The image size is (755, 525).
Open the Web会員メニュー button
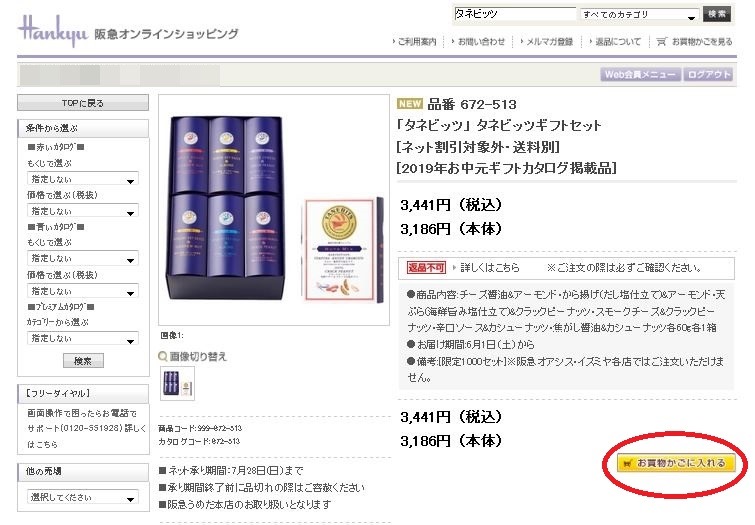(x=640, y=75)
